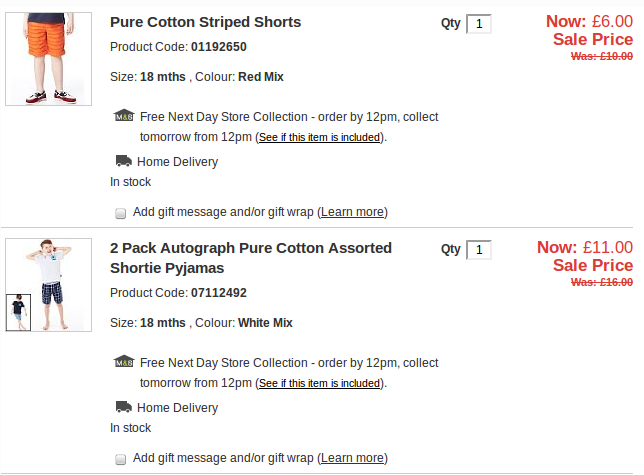Focus the Qty field for Shortie Pyjamas

point(479,250)
